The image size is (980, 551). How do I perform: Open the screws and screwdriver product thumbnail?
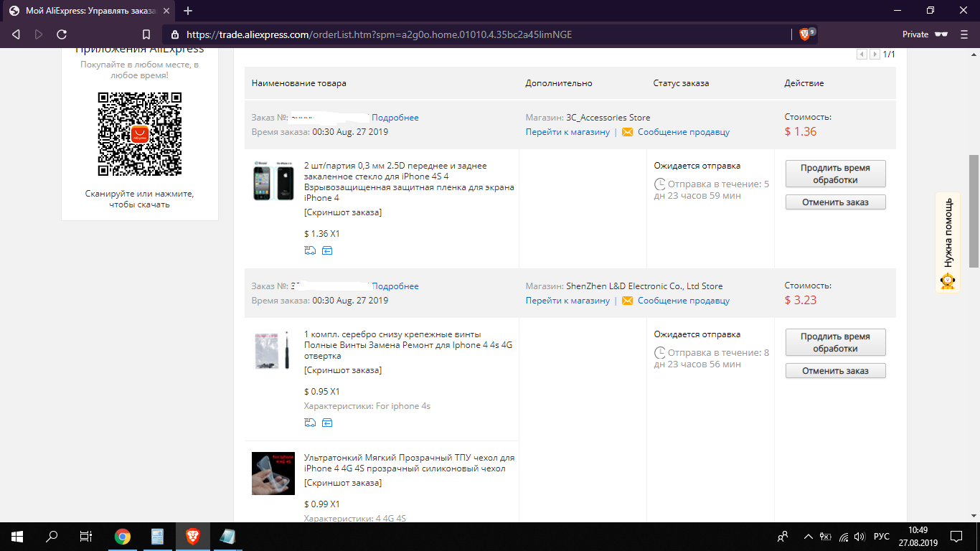273,351
